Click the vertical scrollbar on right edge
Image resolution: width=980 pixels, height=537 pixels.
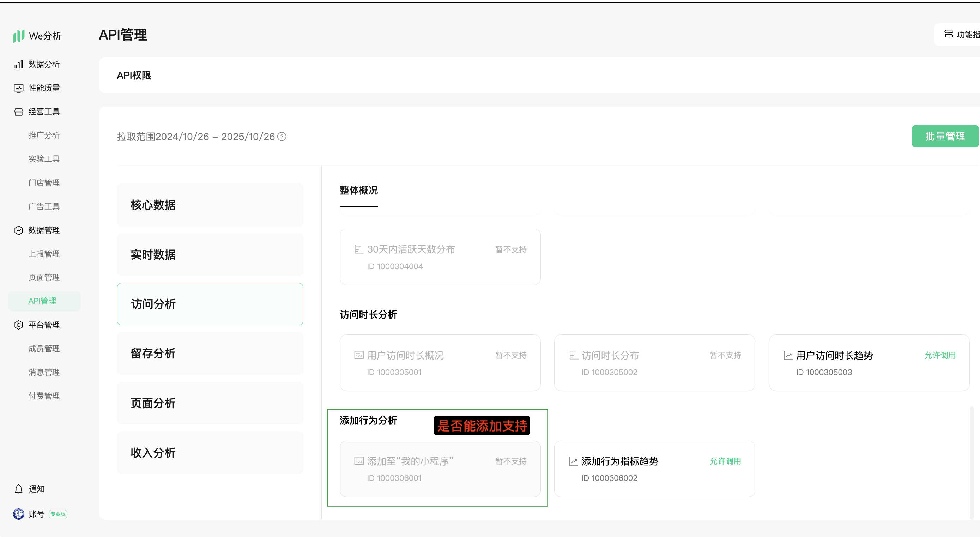(x=971, y=463)
